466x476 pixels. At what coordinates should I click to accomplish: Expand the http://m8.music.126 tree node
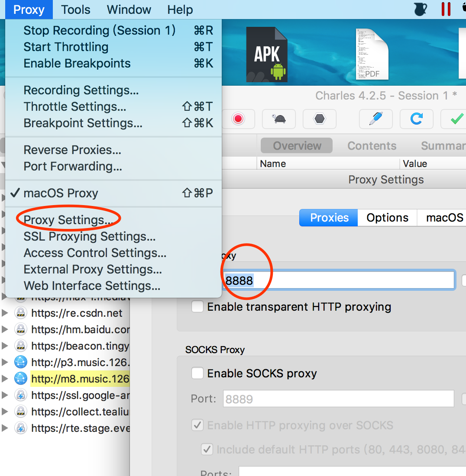pyautogui.click(x=5, y=379)
